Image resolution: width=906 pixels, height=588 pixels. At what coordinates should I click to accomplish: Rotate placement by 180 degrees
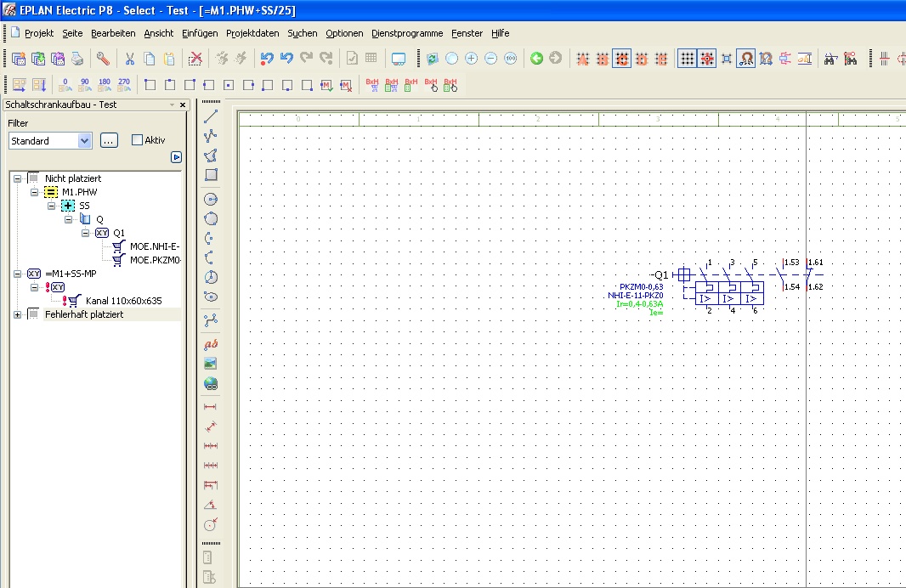pos(105,86)
